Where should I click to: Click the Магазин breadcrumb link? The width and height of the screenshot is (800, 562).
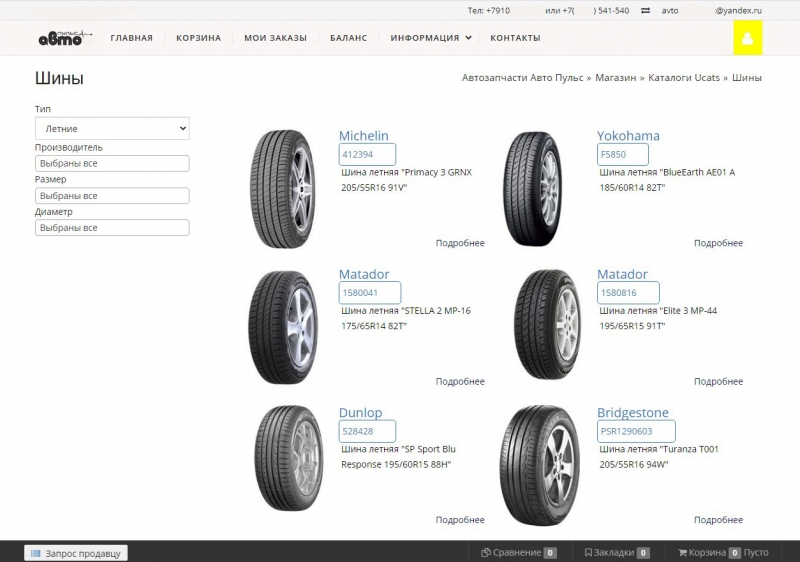[x=616, y=78]
